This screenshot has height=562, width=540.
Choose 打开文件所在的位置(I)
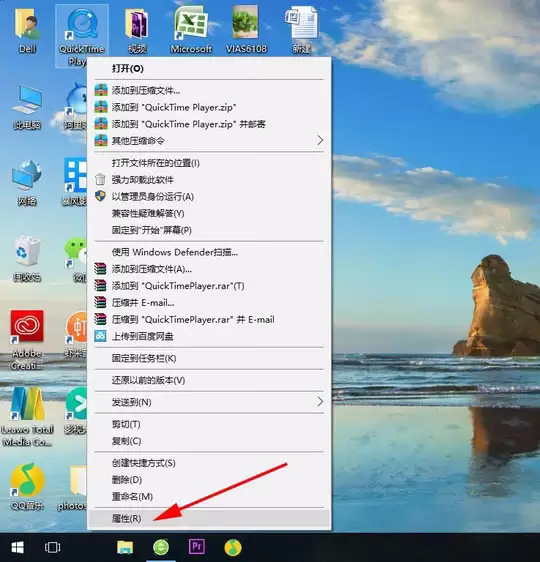(x=209, y=163)
